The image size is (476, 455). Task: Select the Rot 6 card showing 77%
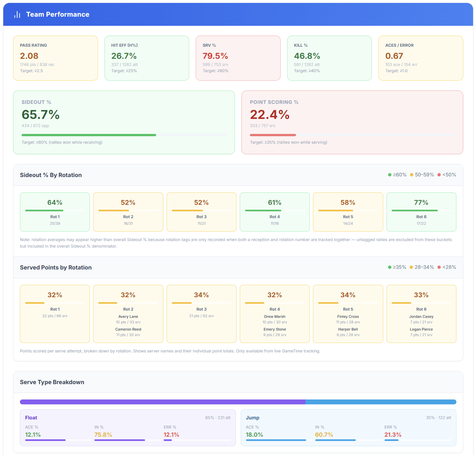(x=421, y=212)
